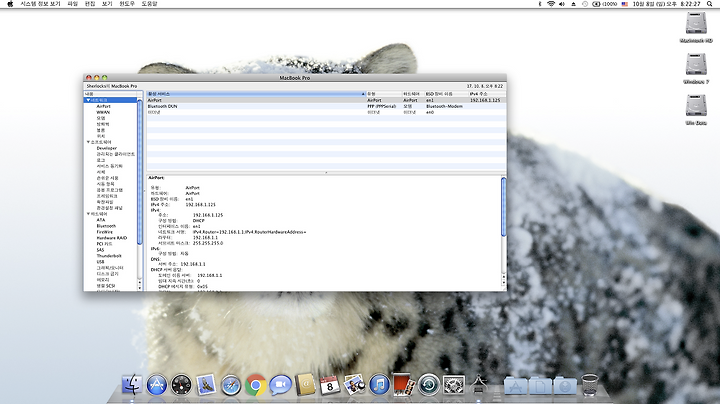Select Bluetooth in the hardware sidebar list

click(x=106, y=226)
